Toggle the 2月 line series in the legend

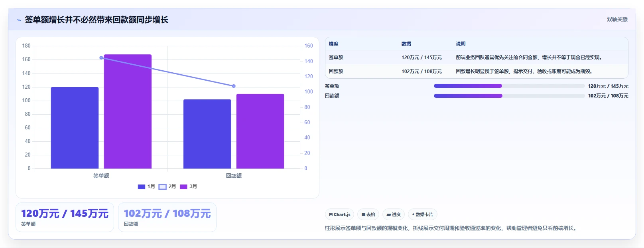click(x=167, y=186)
